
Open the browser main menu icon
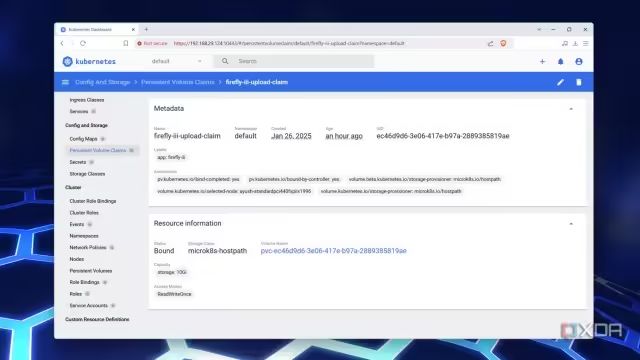click(x=586, y=43)
